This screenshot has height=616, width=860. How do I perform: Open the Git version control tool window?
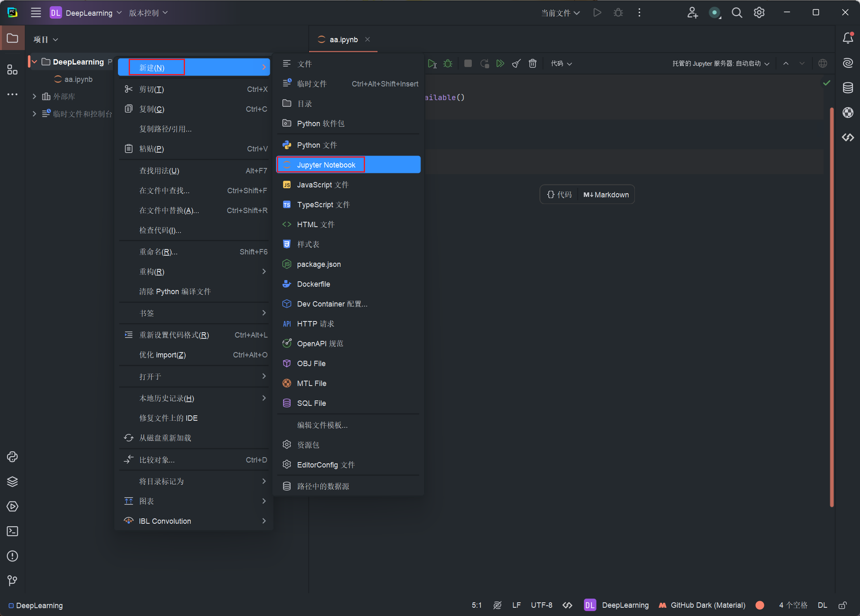pos(12,581)
